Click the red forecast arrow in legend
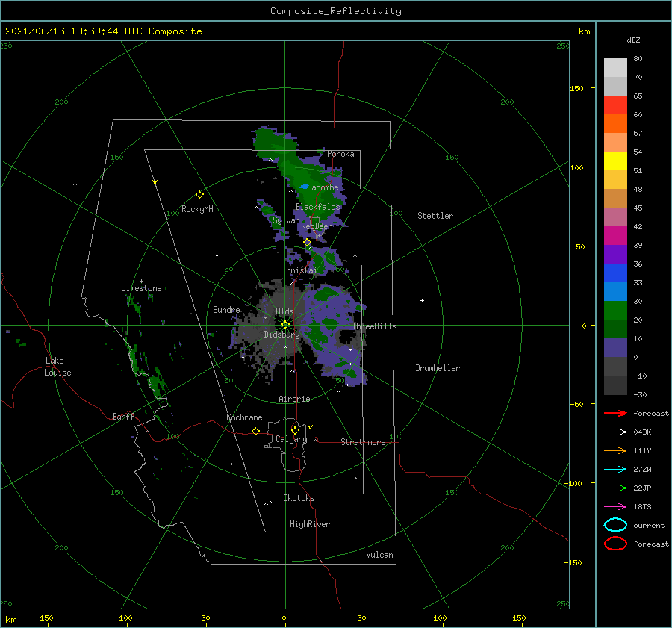Screen dimensions: 672x628 (615, 413)
